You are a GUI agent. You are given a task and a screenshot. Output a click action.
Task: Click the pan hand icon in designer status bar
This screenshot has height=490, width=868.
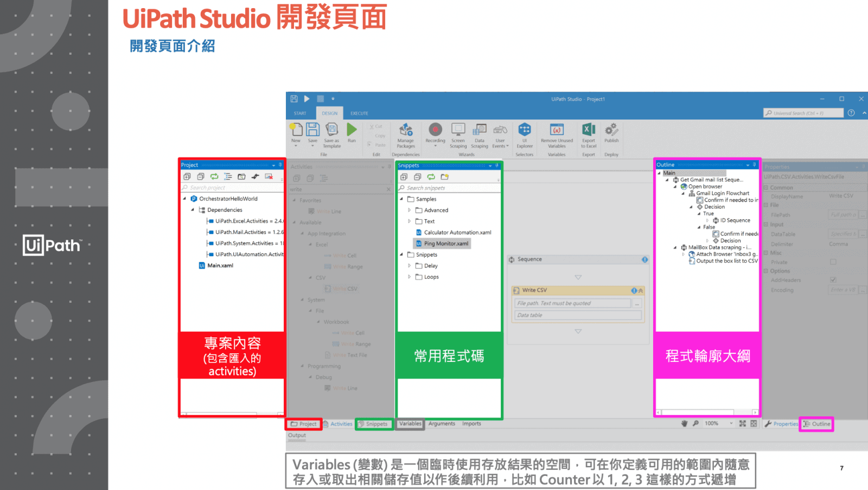pos(685,423)
